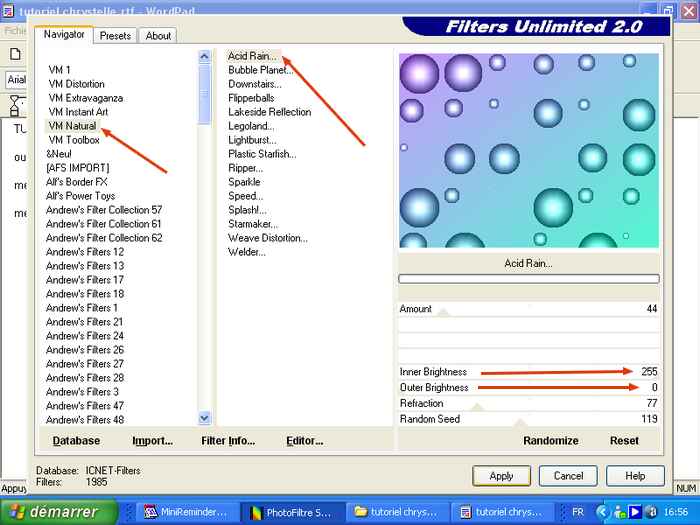Open Filters Unlimited Help

(x=635, y=476)
